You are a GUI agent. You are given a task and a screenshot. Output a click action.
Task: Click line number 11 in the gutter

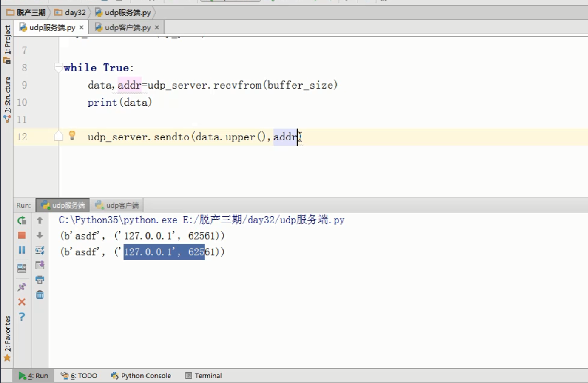click(x=22, y=120)
